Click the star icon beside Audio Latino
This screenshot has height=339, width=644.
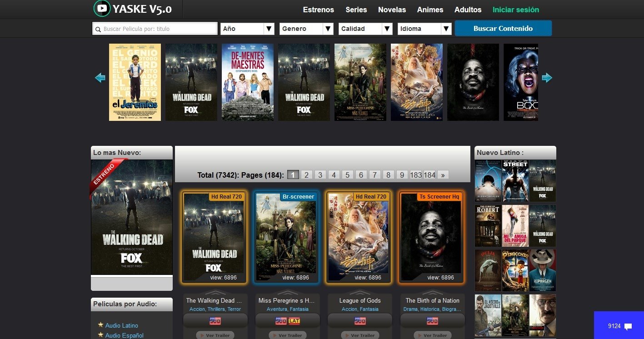pyautogui.click(x=100, y=325)
